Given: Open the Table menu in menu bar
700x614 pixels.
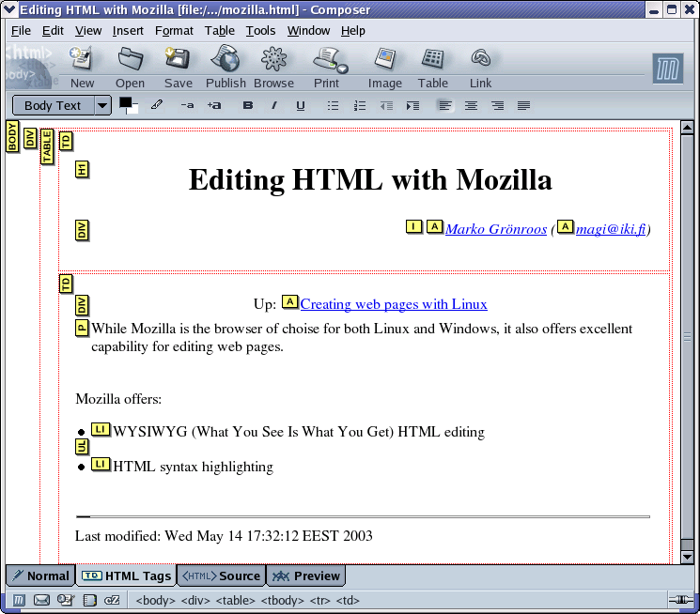Looking at the screenshot, I should 220,31.
